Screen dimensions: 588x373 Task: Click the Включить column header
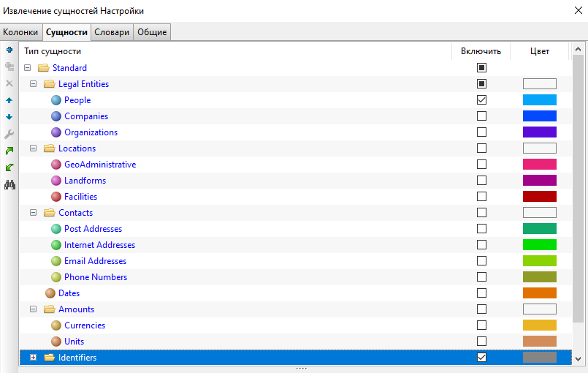[x=481, y=51]
